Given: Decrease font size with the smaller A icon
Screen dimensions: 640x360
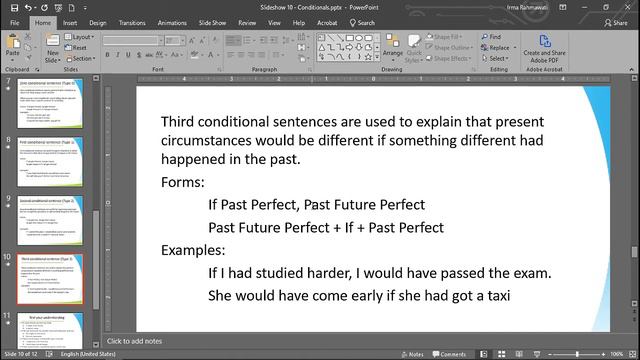Looking at the screenshot, I should [x=203, y=40].
